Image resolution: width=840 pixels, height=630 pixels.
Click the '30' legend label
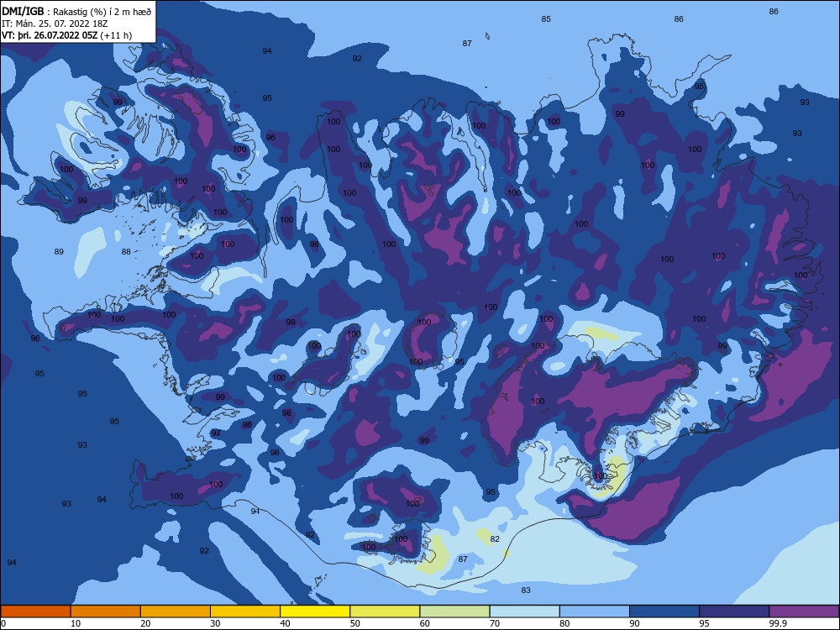(215, 623)
